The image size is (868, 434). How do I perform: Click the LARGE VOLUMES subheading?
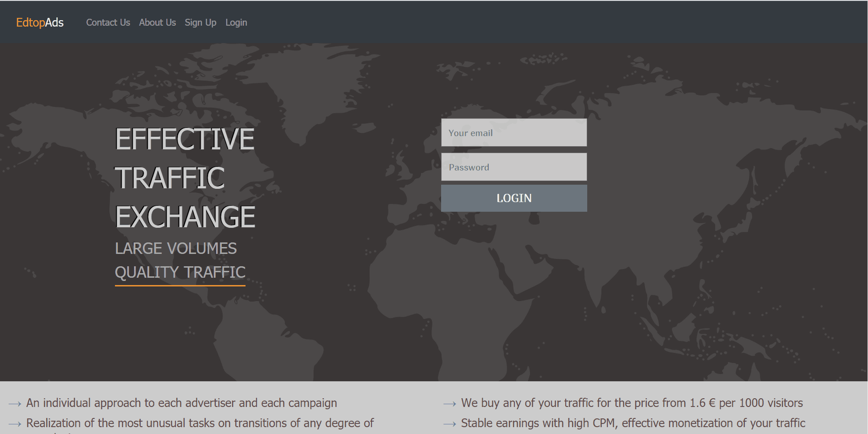point(176,248)
